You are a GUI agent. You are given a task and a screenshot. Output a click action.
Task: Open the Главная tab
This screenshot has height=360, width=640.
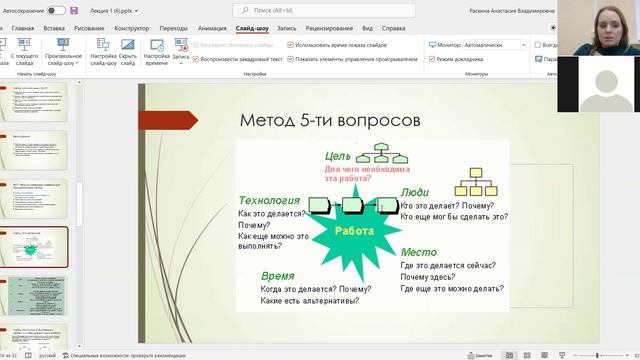[x=23, y=28]
